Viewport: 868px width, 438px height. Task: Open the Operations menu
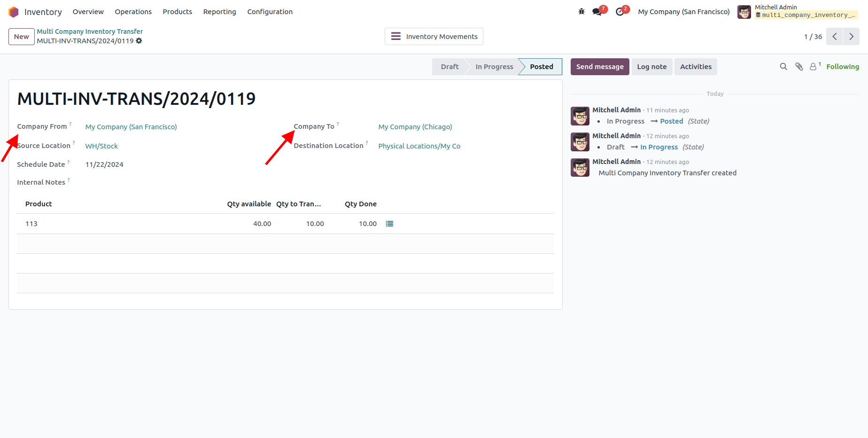(x=133, y=12)
